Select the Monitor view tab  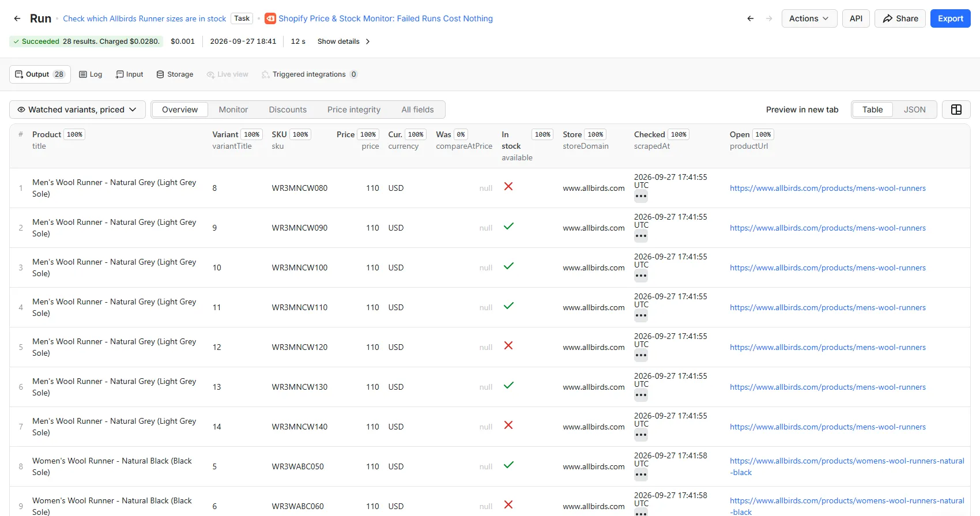click(233, 110)
